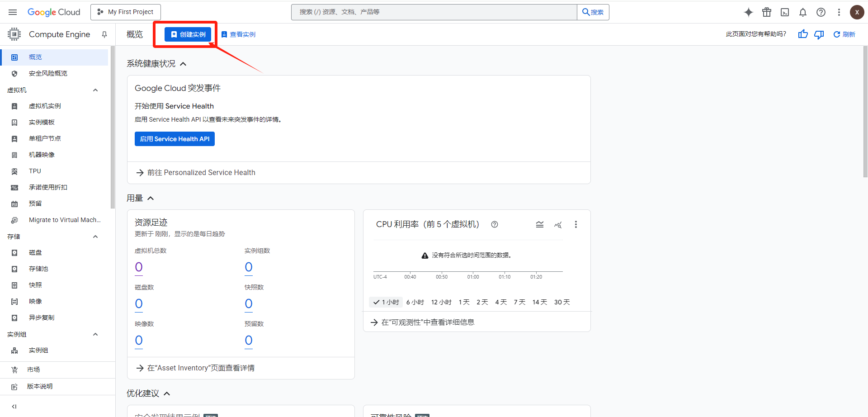
Task: Collapse the 存储 sidebar group
Action: pos(95,237)
